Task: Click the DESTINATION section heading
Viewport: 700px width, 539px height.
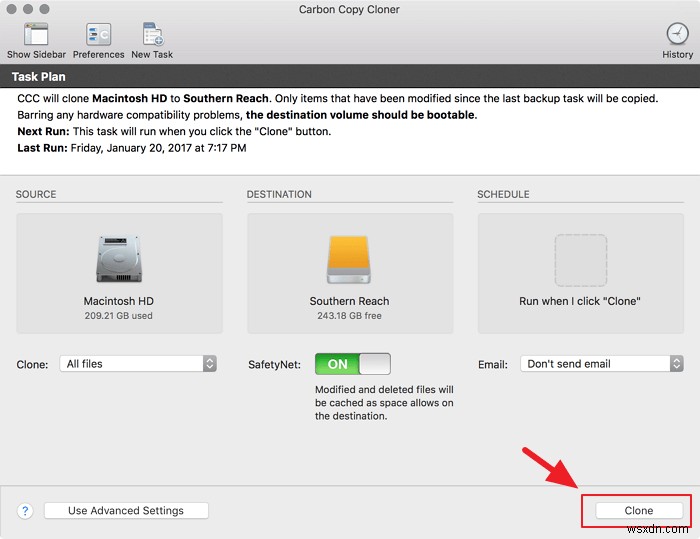Action: (x=279, y=194)
